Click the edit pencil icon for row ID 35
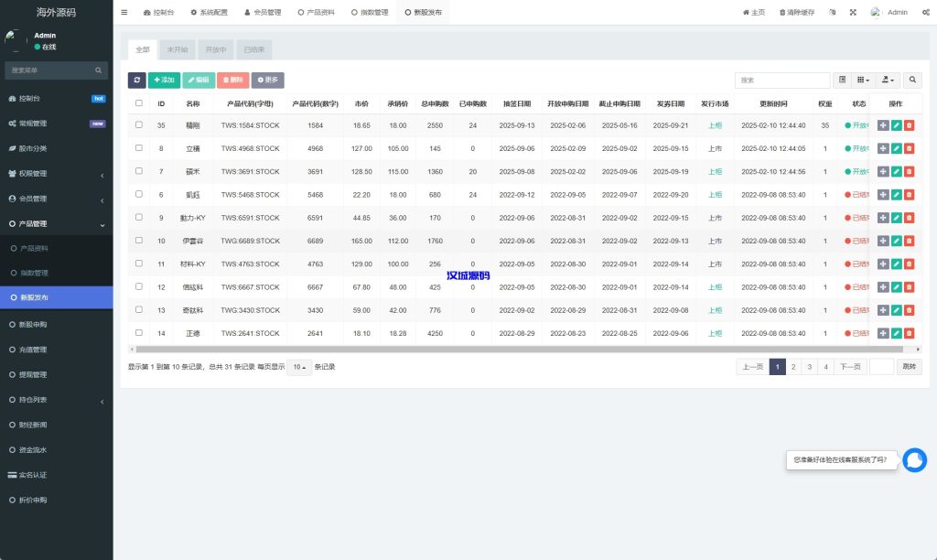This screenshot has height=560, width=937. pos(897,125)
